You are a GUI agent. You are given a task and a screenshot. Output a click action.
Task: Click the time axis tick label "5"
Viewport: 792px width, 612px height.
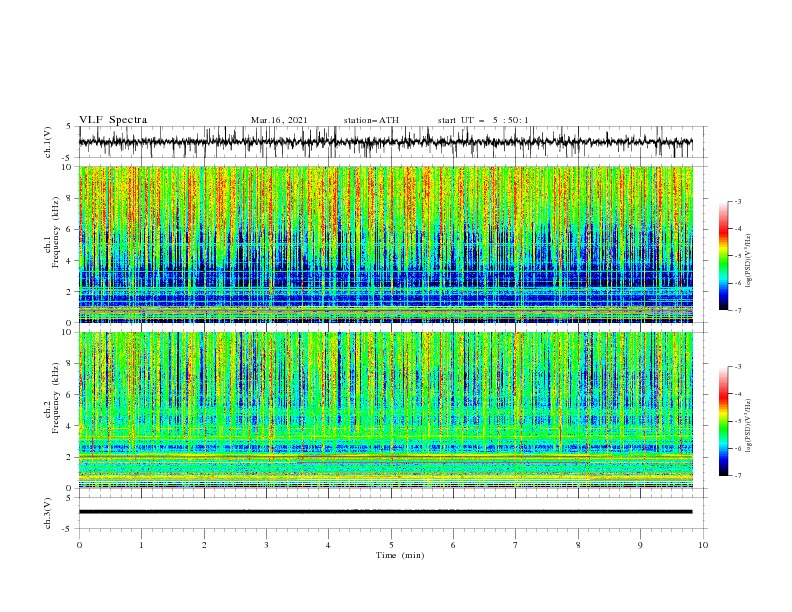(391, 545)
